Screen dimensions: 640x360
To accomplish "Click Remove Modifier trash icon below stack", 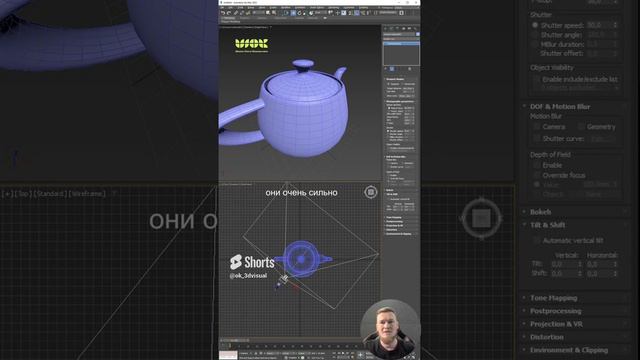I will point(409,69).
